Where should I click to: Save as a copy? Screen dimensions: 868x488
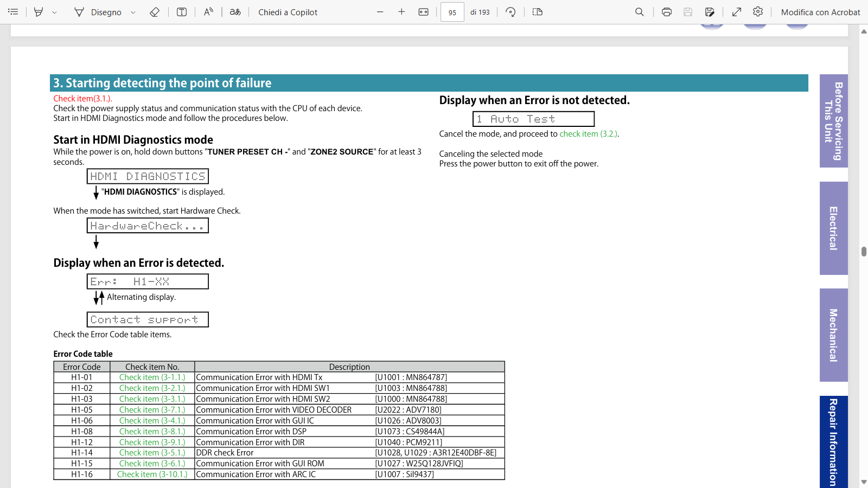(x=710, y=12)
